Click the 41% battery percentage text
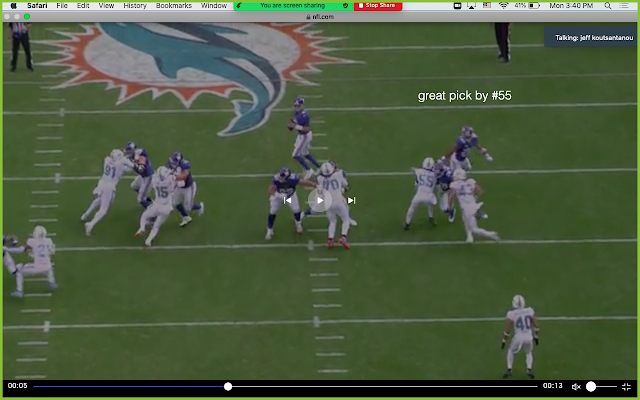This screenshot has height=400, width=640. point(520,5)
